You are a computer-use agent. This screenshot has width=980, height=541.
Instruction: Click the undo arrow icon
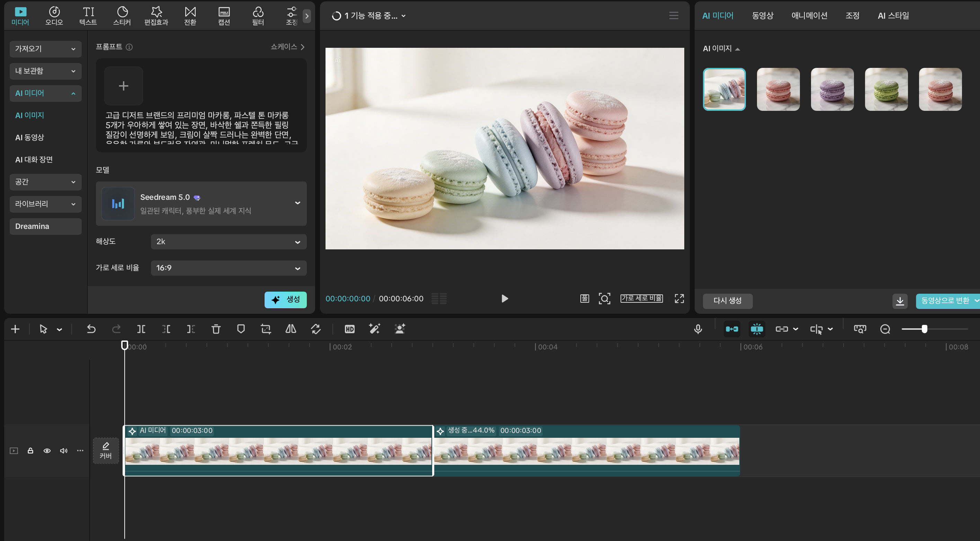91,329
